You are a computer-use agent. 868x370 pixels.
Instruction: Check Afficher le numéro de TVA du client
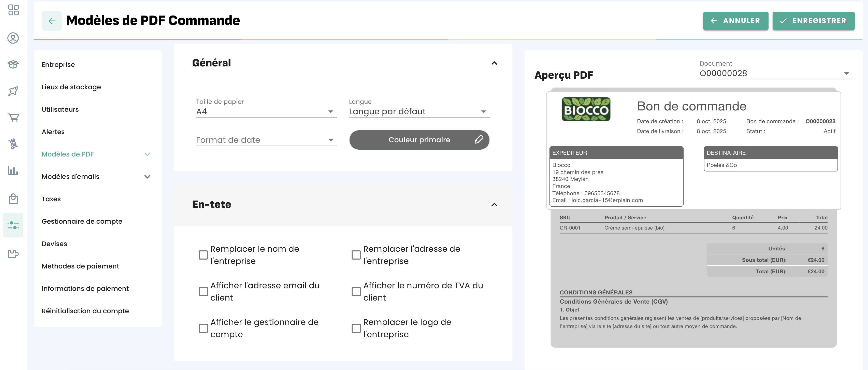(x=356, y=291)
